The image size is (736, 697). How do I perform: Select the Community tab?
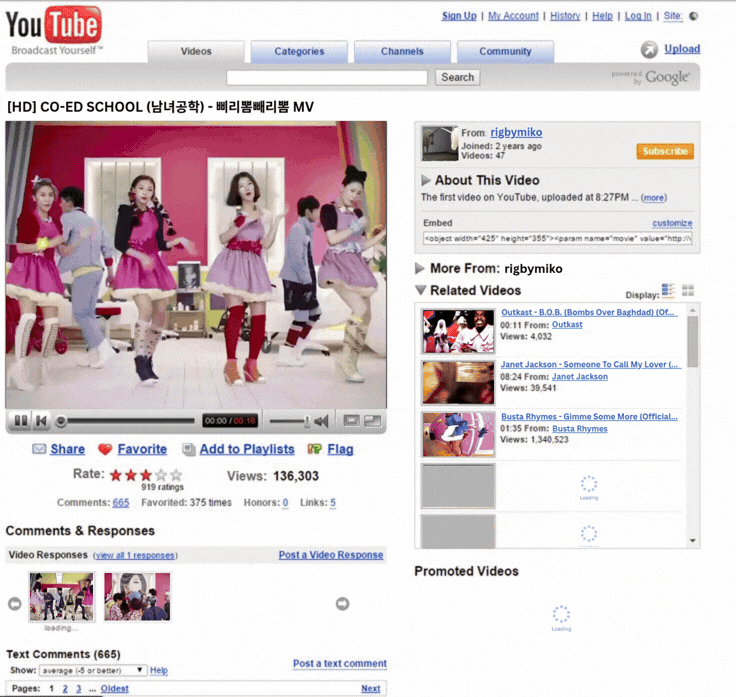(x=505, y=52)
